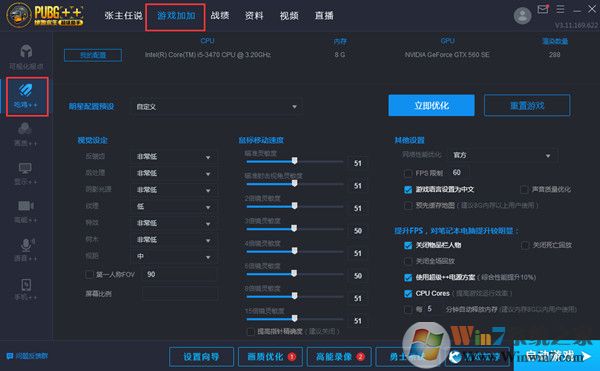The image size is (600, 371).
Task: Open the mail inbox icon
Action: click(543, 9)
